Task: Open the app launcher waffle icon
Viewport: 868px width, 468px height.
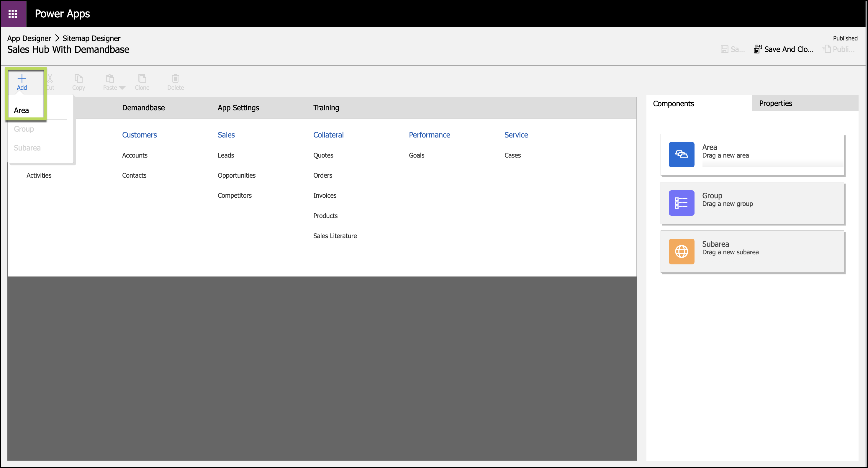Action: [13, 14]
